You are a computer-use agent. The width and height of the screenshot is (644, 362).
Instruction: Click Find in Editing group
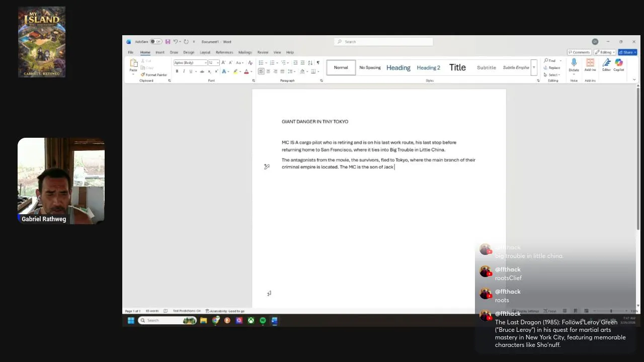[x=549, y=61]
